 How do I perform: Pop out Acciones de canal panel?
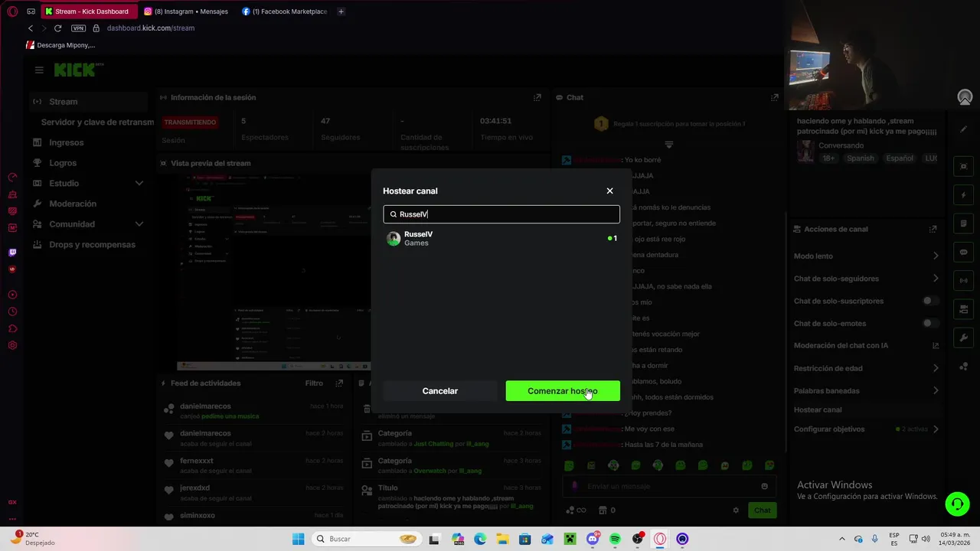pos(933,229)
